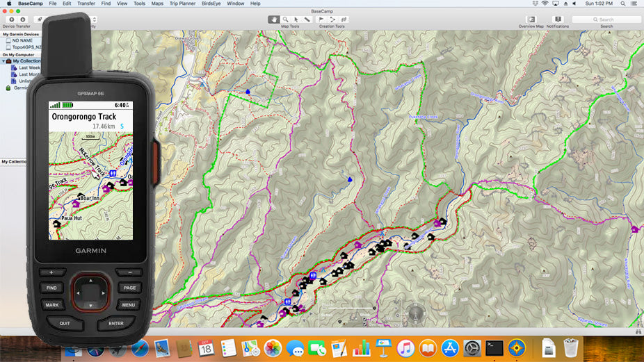The width and height of the screenshot is (644, 362).
Task: Open Notification Center list icon
Action: point(634,3)
